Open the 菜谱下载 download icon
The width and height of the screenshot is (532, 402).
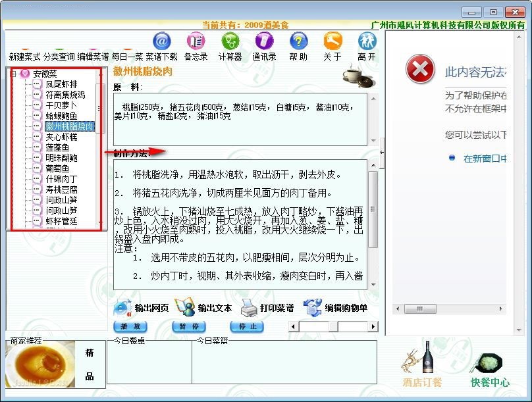click(161, 41)
